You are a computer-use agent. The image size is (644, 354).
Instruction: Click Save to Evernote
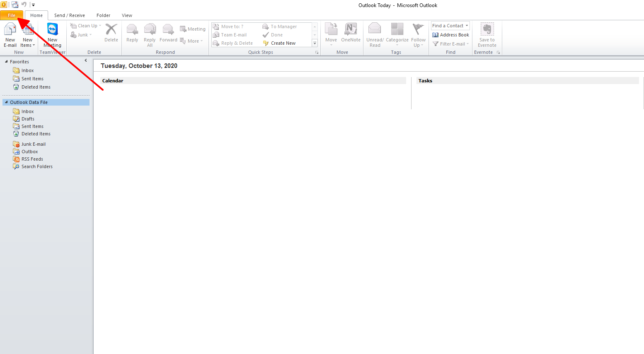487,36
